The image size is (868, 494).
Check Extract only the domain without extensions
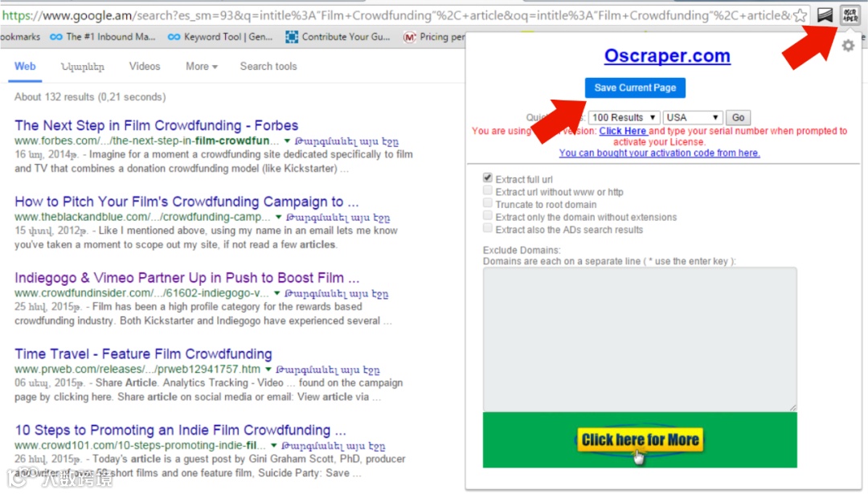click(x=487, y=216)
